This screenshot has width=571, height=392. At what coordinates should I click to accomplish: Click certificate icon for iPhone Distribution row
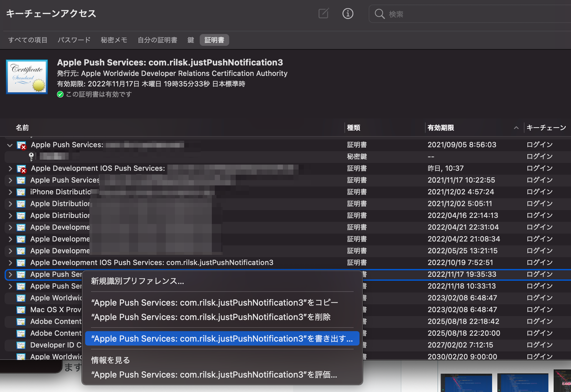pyautogui.click(x=21, y=192)
